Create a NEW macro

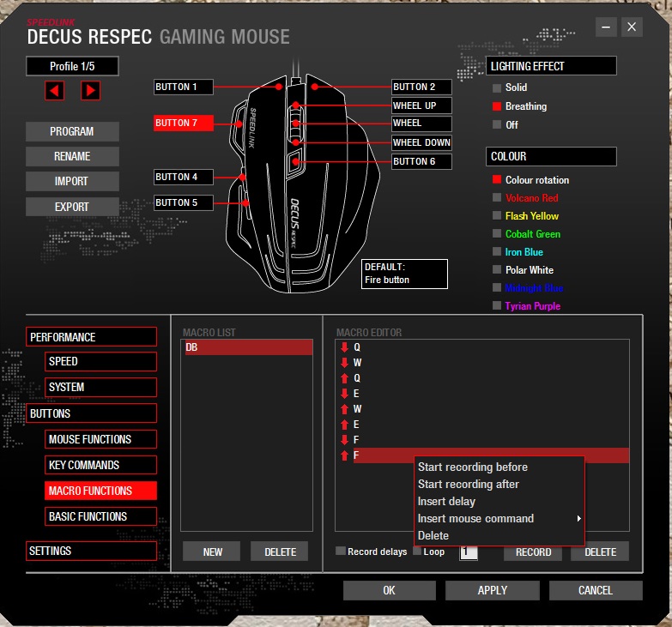(x=212, y=552)
